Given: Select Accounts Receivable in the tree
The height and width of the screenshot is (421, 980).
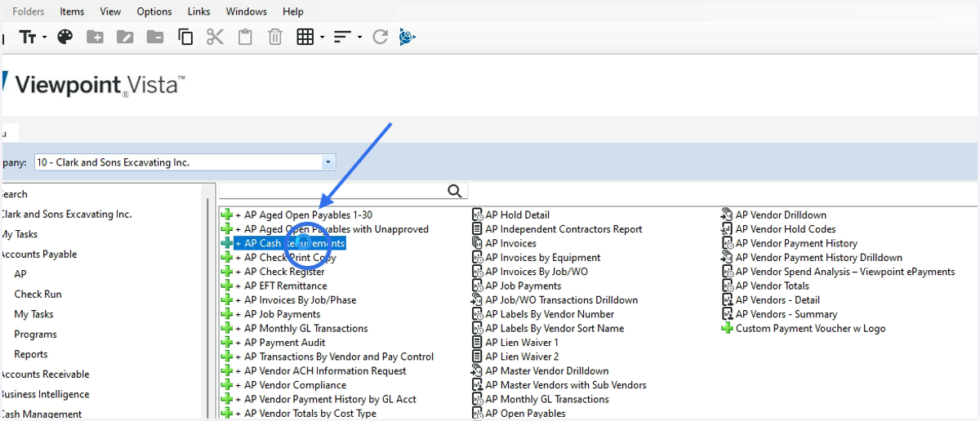Looking at the screenshot, I should 43,374.
